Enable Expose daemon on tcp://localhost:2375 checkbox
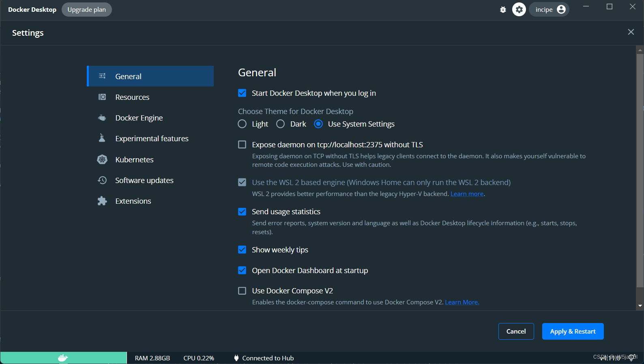Screen dimensions: 644x364 pyautogui.click(x=242, y=144)
